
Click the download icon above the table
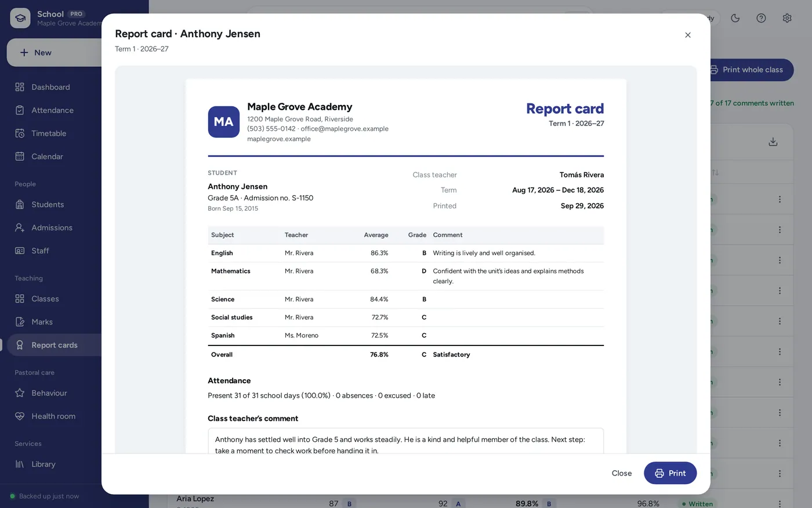click(x=773, y=142)
